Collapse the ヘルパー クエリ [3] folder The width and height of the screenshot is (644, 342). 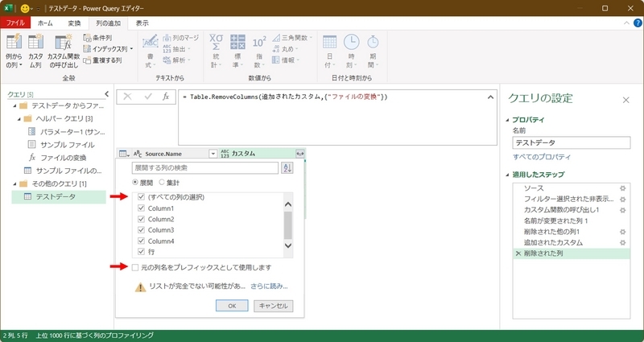pos(19,118)
